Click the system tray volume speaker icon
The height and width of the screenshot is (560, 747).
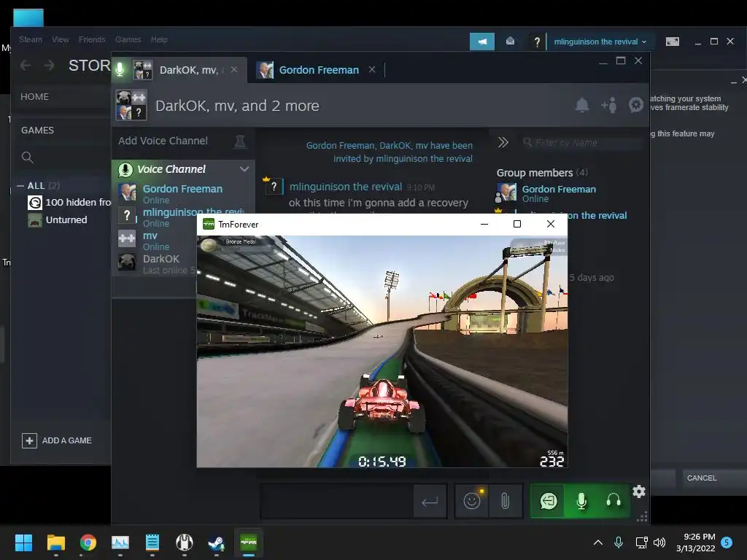[x=659, y=542]
